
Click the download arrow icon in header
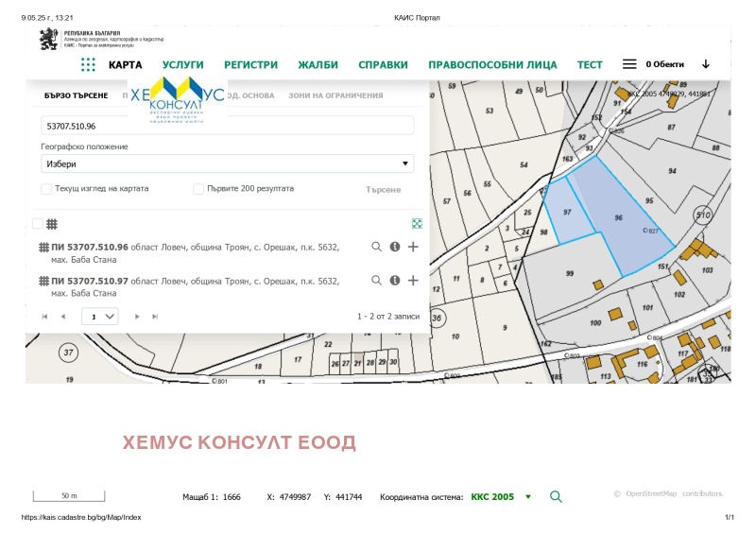click(705, 64)
